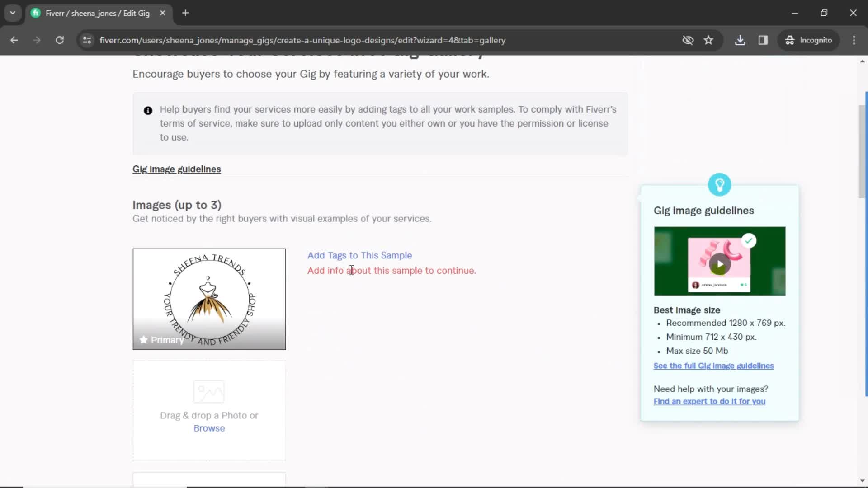
Task: Click the lightbulb tips icon on the right panel
Action: [x=720, y=185]
